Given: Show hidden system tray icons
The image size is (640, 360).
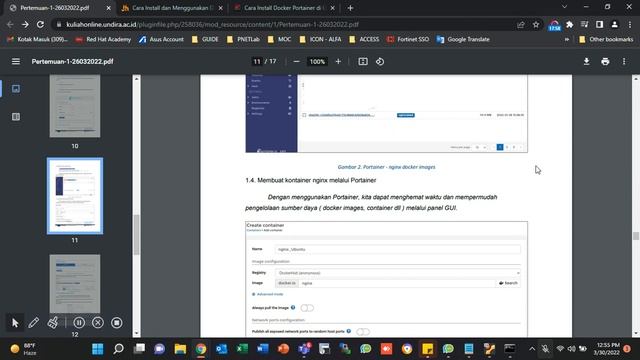Looking at the screenshot, I should point(532,349).
